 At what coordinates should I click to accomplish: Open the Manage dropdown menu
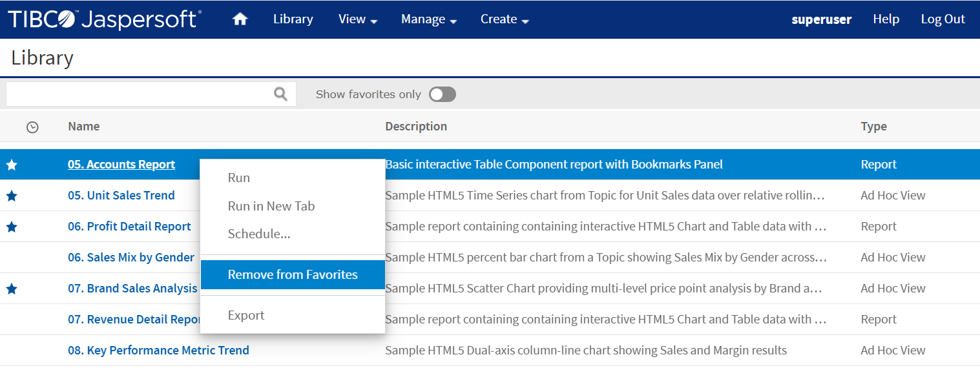[x=429, y=19]
